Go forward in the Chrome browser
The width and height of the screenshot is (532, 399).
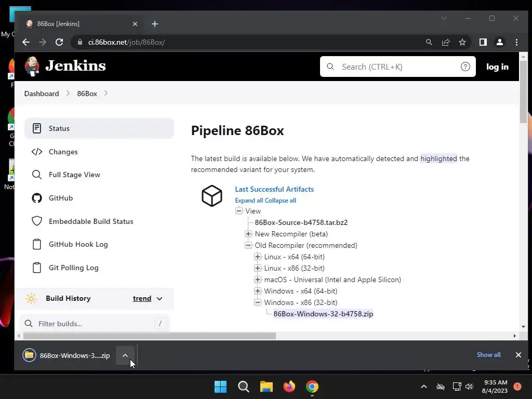pos(43,42)
